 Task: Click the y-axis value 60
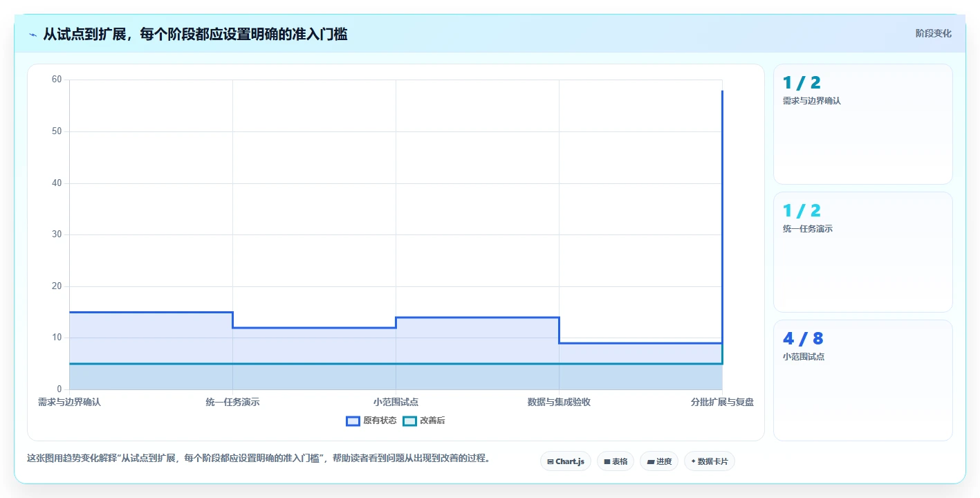57,80
